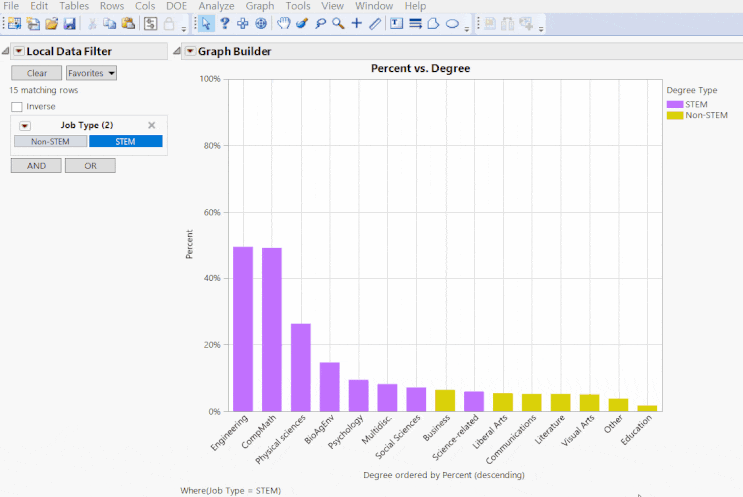Open Graph Builder red triangle menu
This screenshot has width=743, height=497.
coord(190,51)
